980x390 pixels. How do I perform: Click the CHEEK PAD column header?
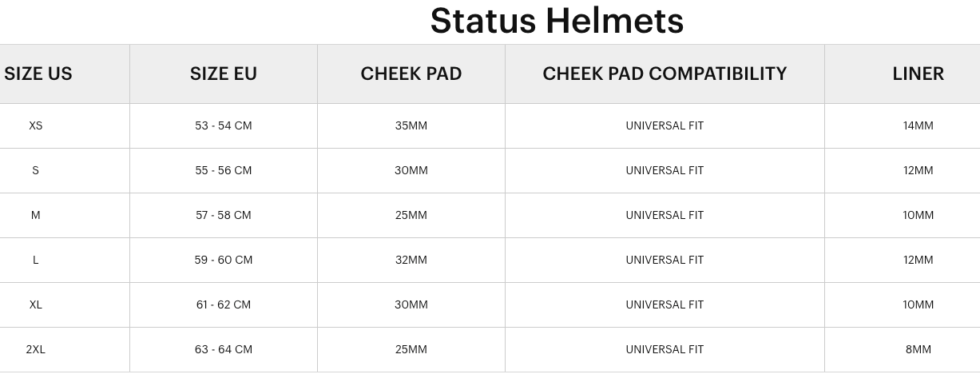click(411, 74)
